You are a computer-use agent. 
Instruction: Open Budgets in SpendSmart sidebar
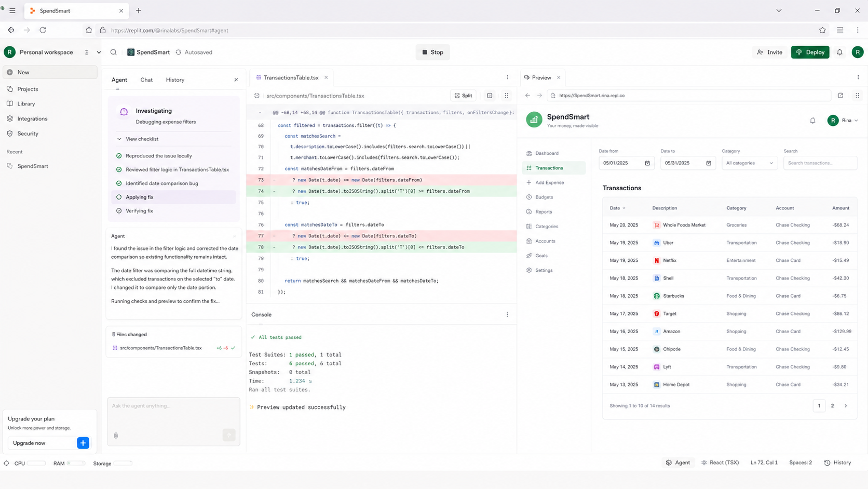pos(544,197)
